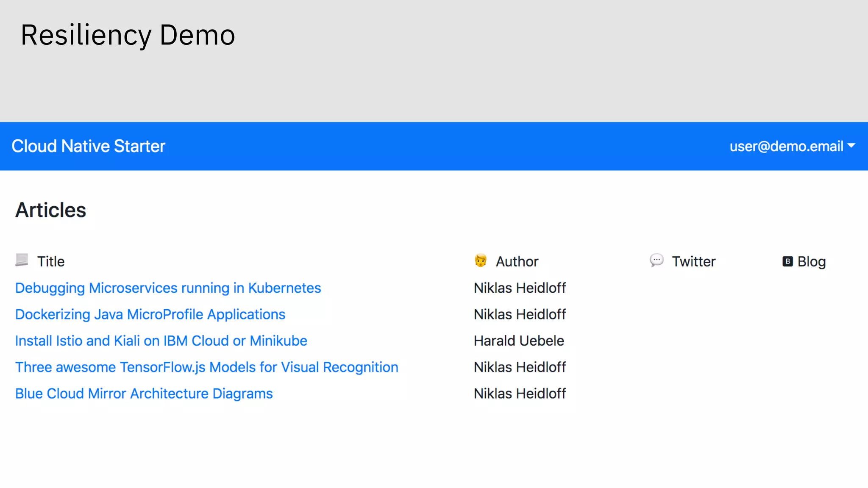Click the speech bubble icon beside Twitter

click(657, 260)
